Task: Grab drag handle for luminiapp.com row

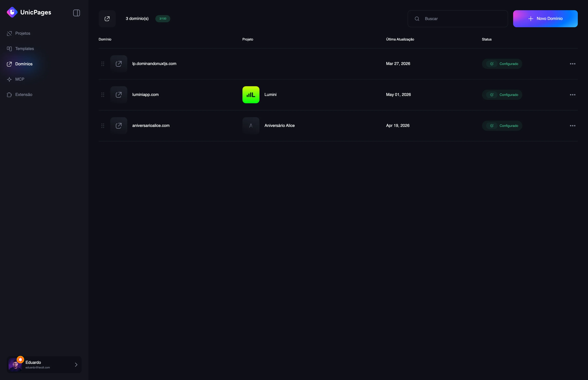Action: pyautogui.click(x=103, y=95)
